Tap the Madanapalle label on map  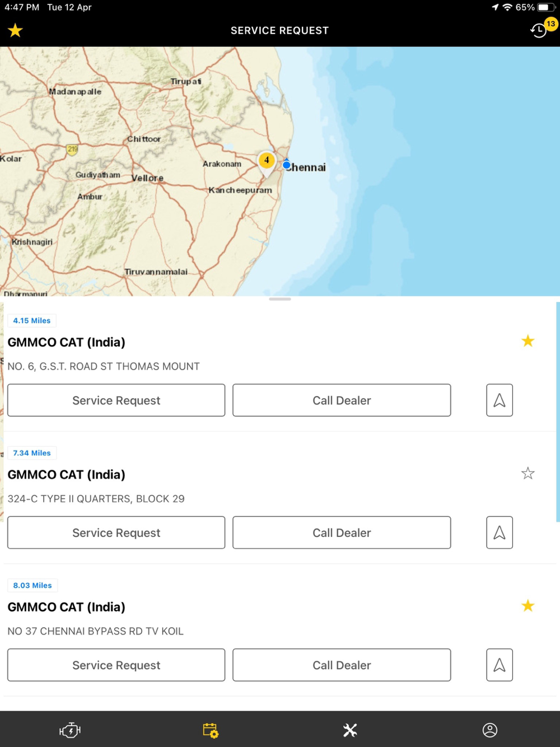[75, 91]
